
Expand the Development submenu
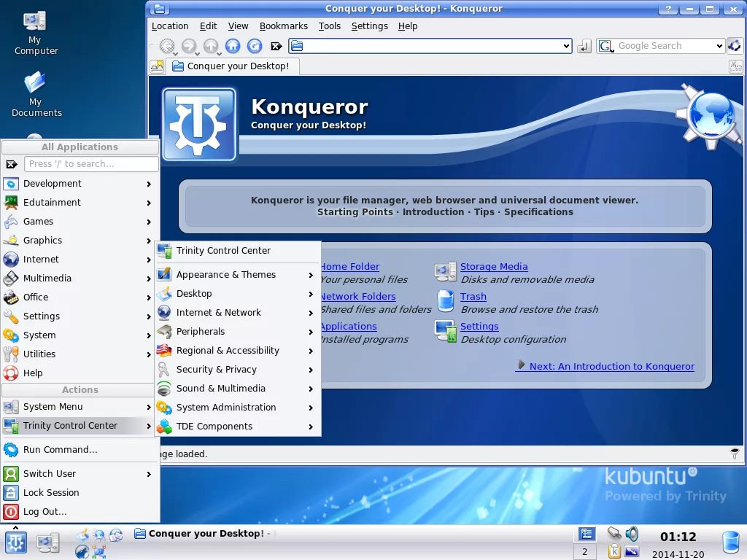coord(80,183)
